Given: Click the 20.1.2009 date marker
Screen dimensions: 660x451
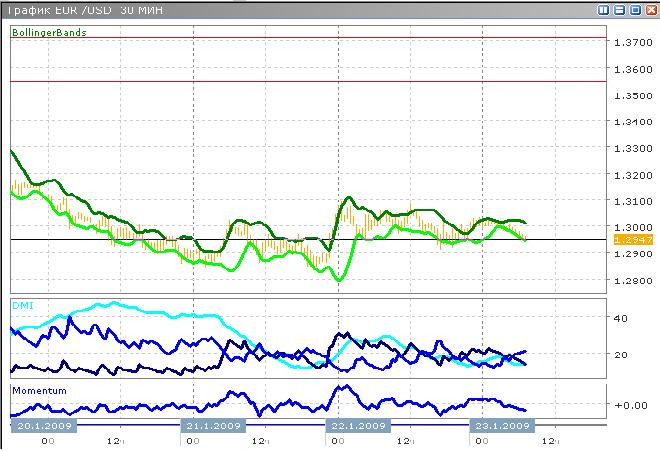Looking at the screenshot, I should click(46, 426).
